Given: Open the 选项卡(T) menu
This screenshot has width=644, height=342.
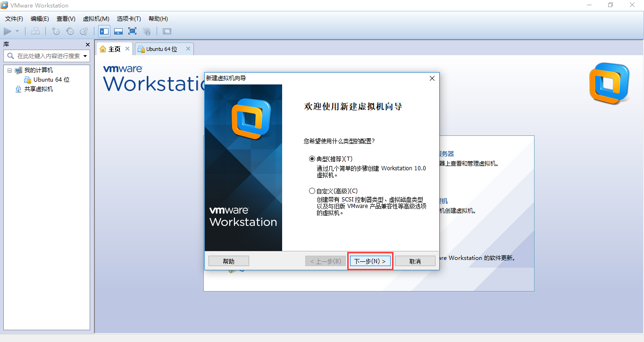Looking at the screenshot, I should coord(129,19).
